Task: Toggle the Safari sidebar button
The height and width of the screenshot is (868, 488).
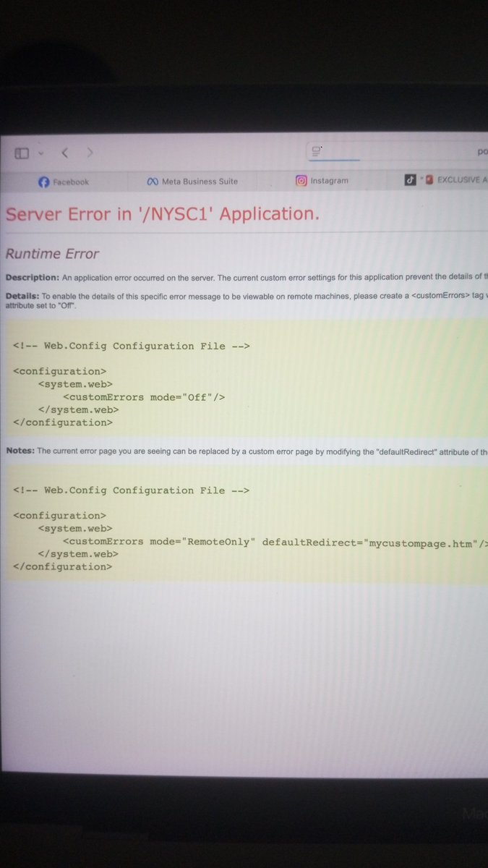Action: [x=22, y=153]
